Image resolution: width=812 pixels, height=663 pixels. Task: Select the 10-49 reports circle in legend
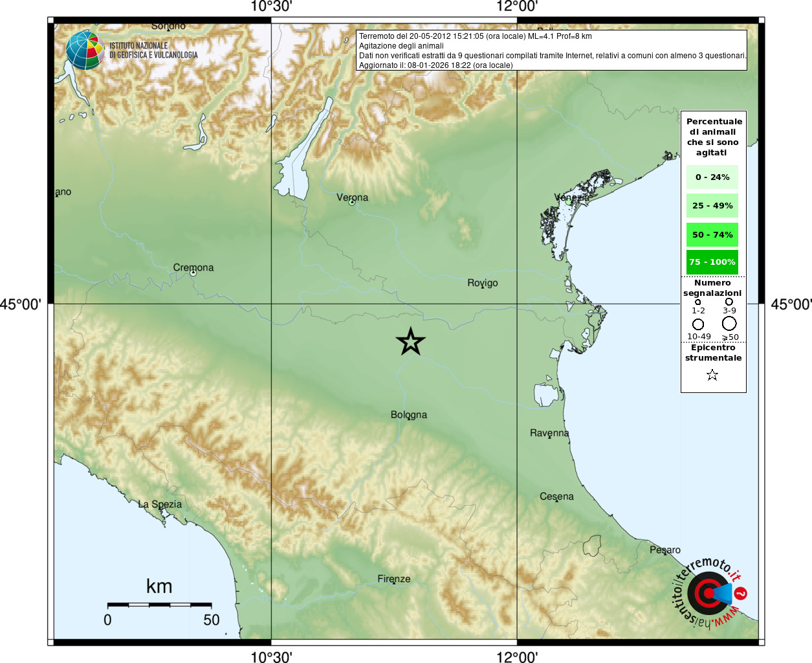click(x=697, y=324)
